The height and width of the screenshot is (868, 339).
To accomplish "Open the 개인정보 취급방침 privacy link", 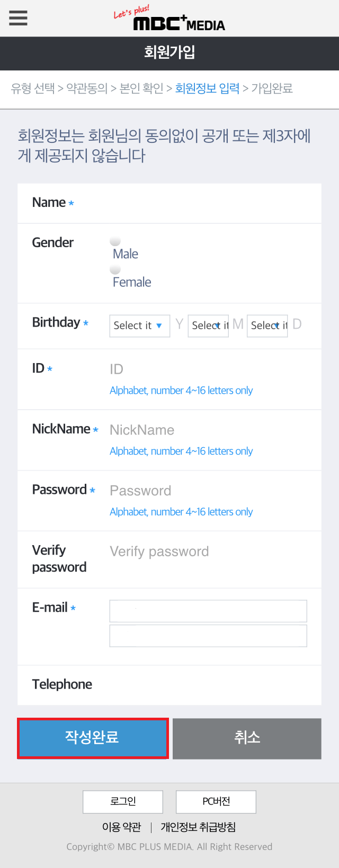I will pyautogui.click(x=198, y=827).
